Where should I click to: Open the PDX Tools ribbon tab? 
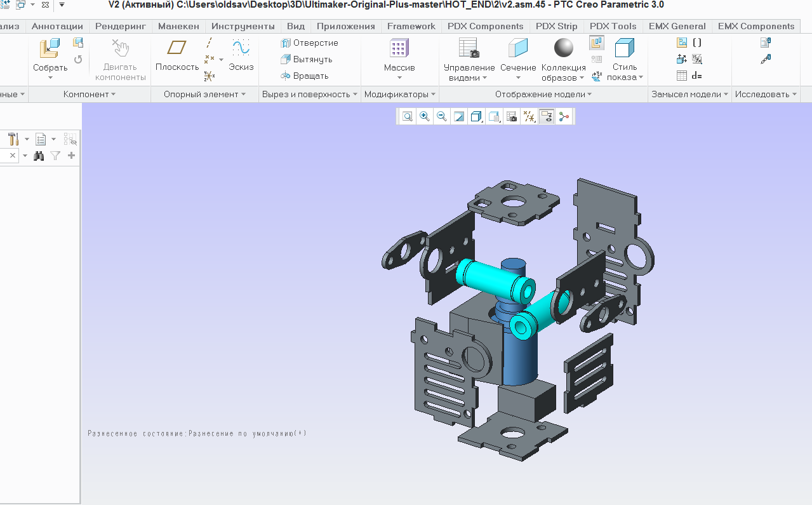tap(613, 26)
